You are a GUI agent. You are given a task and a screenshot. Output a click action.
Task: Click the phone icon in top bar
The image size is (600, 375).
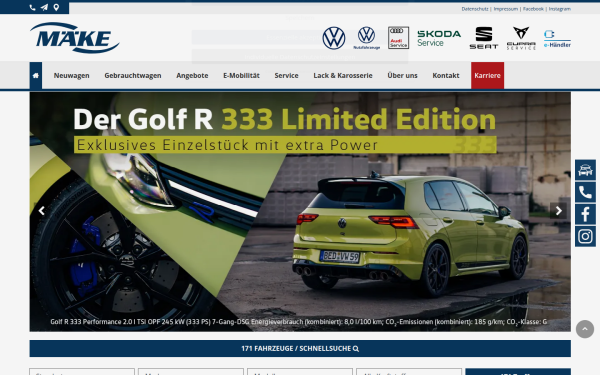pos(33,7)
